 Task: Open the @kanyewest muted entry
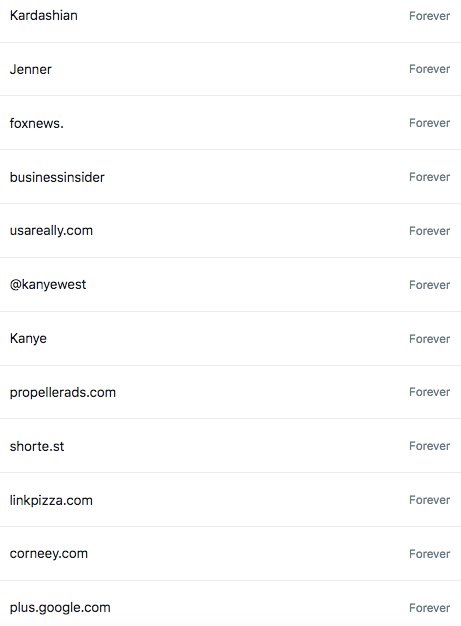point(230,285)
